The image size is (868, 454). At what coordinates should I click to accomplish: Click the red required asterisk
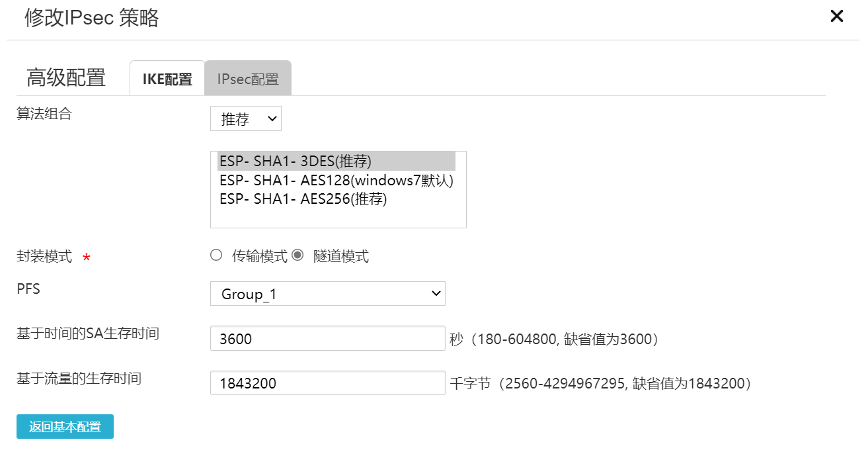87,258
